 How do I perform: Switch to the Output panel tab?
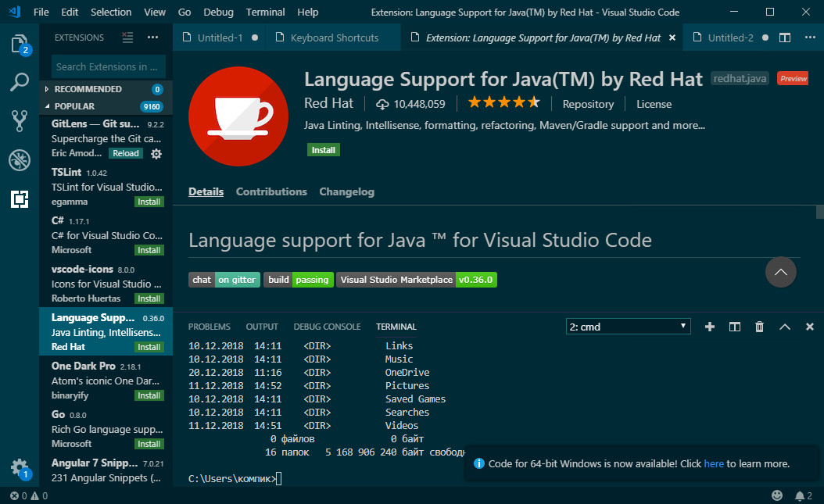pyautogui.click(x=262, y=327)
